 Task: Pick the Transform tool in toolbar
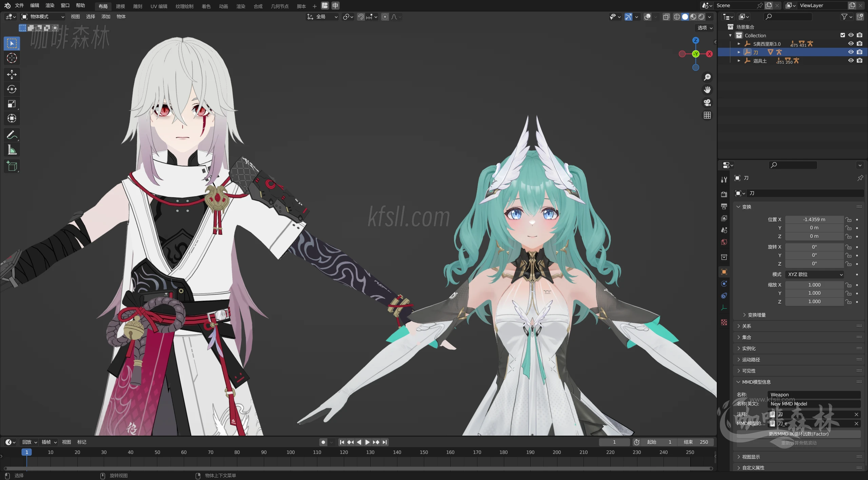[12, 118]
